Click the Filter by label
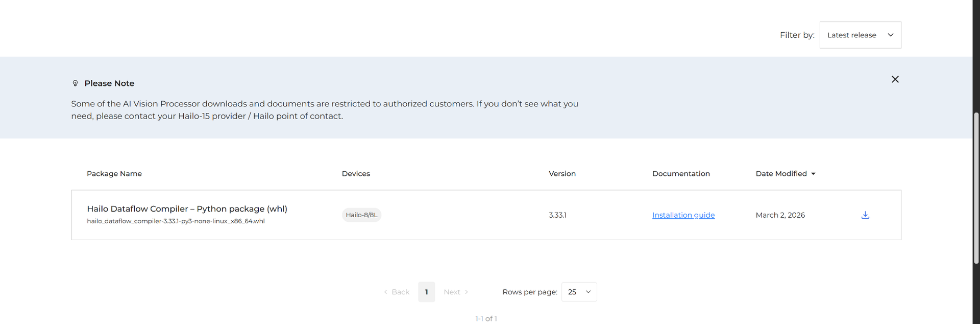This screenshot has height=324, width=980. point(797,35)
